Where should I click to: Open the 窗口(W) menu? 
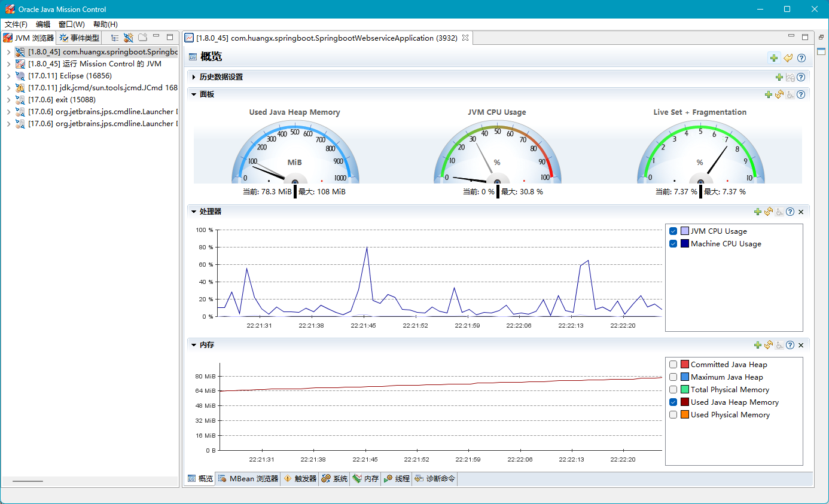[x=72, y=25]
